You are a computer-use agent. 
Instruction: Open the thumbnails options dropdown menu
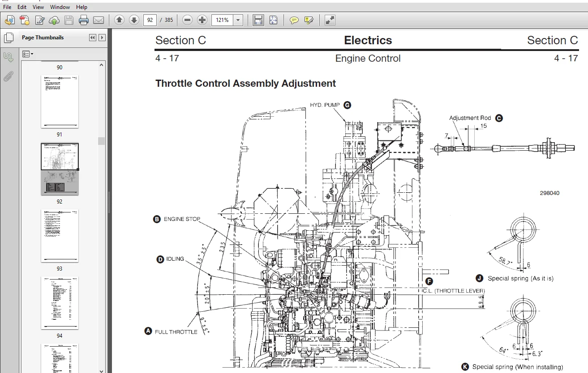pos(28,54)
